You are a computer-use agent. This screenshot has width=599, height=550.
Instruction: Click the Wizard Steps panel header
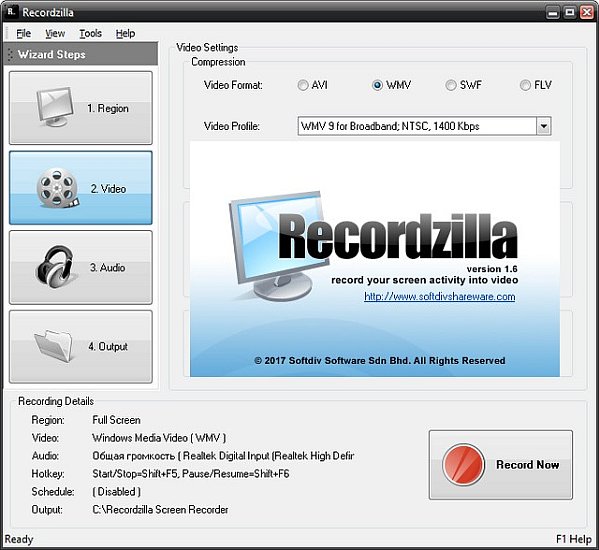pyautogui.click(x=81, y=54)
